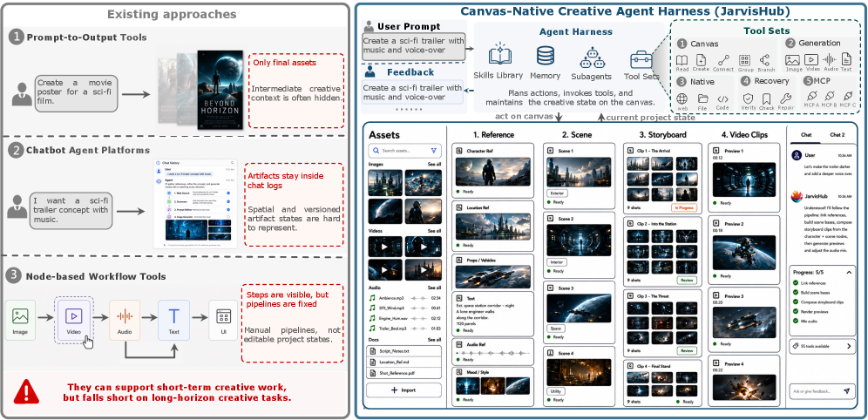The height and width of the screenshot is (420, 868).
Task: Select the Canvas Branch tool icon
Action: point(765,60)
